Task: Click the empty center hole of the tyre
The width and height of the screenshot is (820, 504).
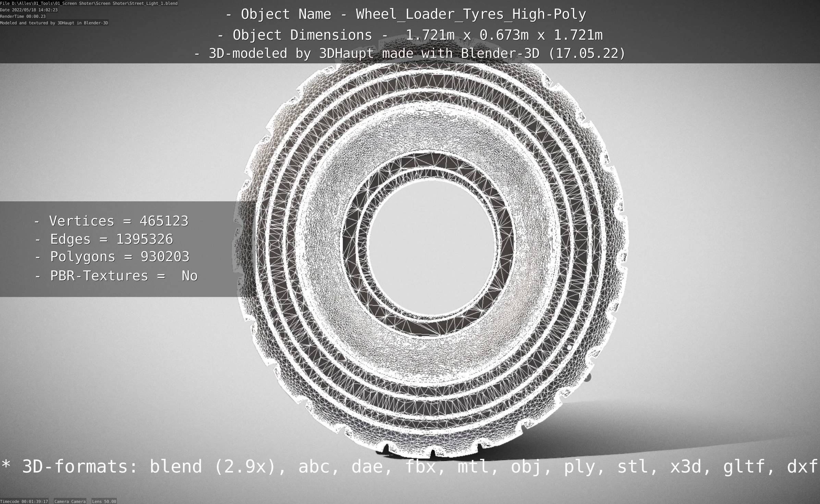Action: click(x=432, y=247)
